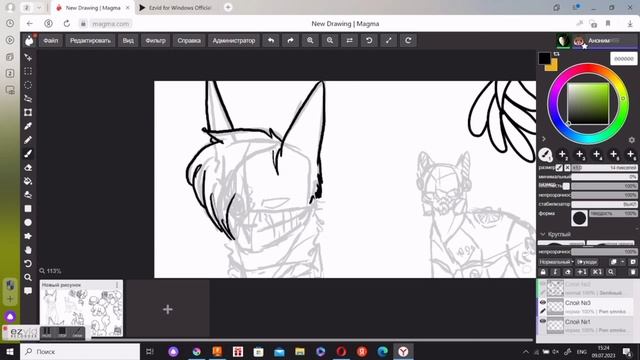Select the transform tool
This screenshot has height=360, width=640.
click(x=28, y=112)
